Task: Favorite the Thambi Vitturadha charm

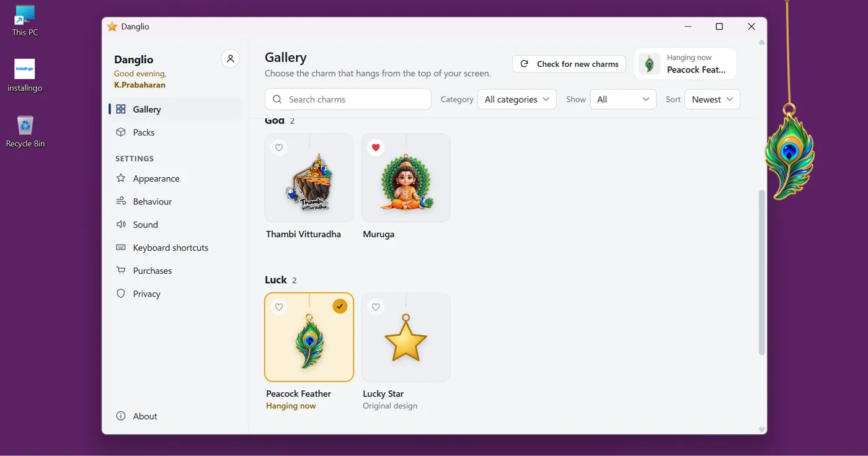Action: tap(279, 147)
